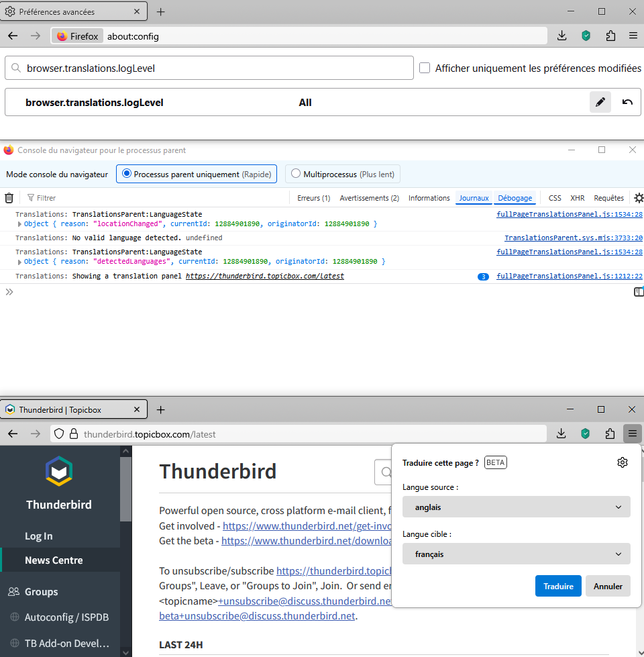Image resolution: width=644 pixels, height=657 pixels.
Task: Open Log In in Topicbox sidebar
Action: [x=38, y=536]
